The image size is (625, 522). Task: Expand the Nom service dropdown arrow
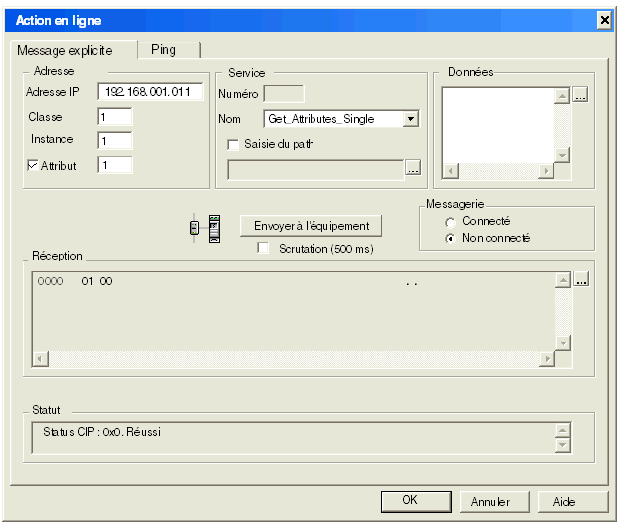411,119
